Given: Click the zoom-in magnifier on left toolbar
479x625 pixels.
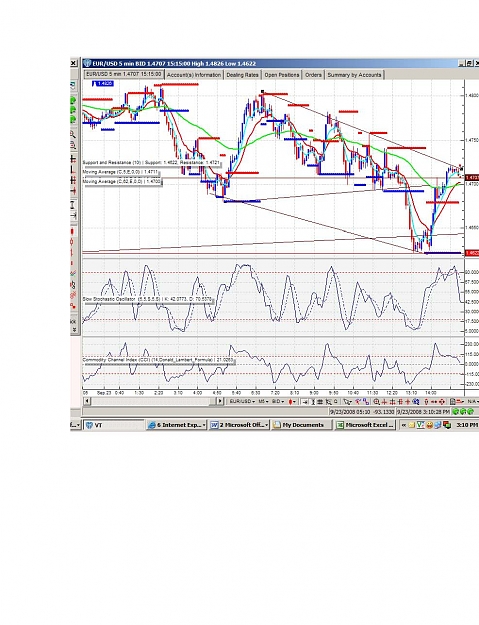Looking at the screenshot, I should (73, 134).
